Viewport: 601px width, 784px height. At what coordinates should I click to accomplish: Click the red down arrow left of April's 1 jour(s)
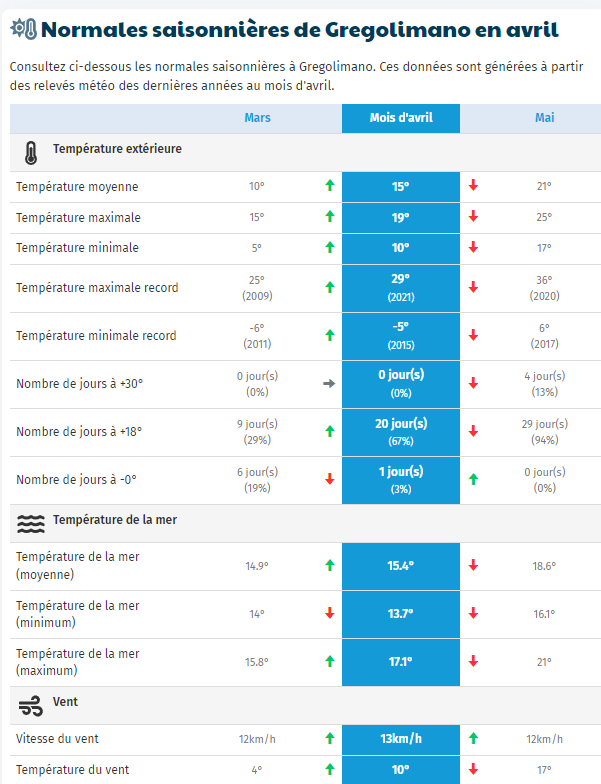tap(330, 479)
